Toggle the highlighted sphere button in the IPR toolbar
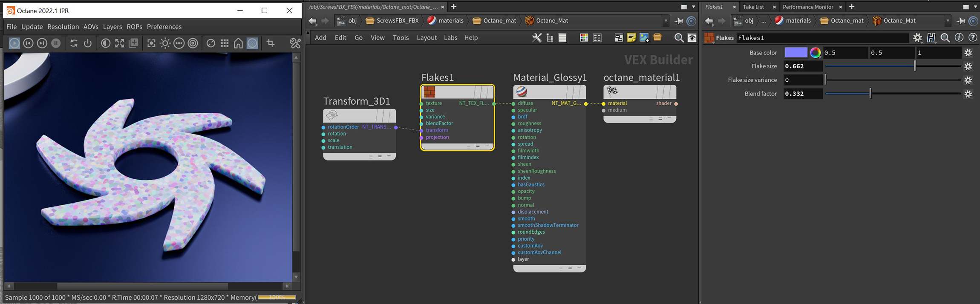The image size is (980, 304). [x=252, y=43]
